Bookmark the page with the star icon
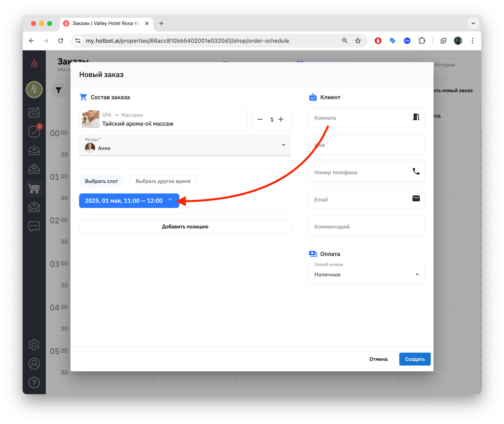The width and height of the screenshot is (504, 424). click(x=358, y=41)
